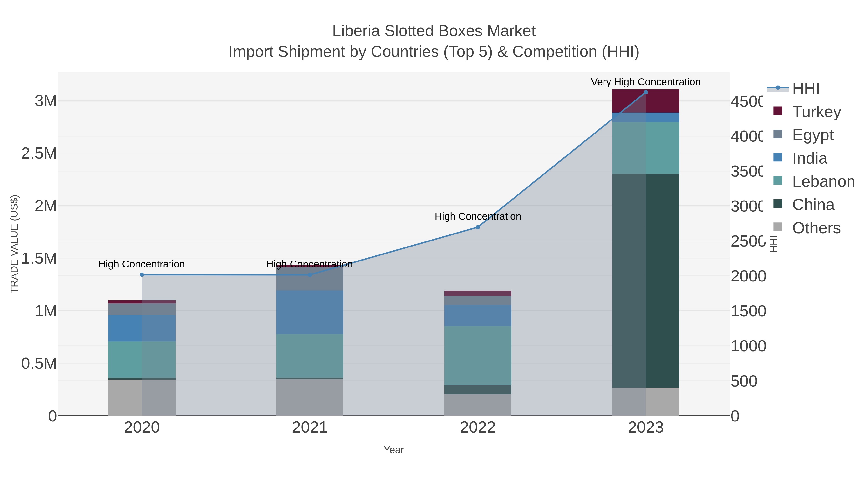
Task: Select the Lebanon segment of the 2022 bar
Action: click(x=477, y=355)
